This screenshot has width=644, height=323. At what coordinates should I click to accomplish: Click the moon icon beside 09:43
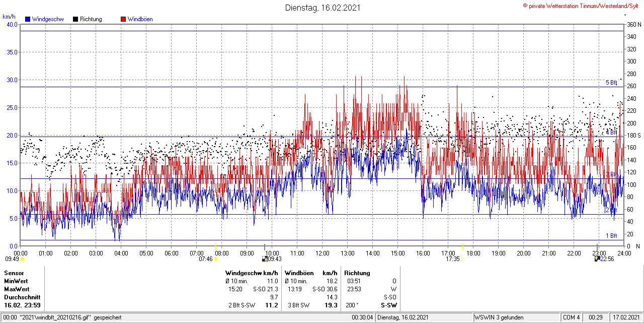265,259
